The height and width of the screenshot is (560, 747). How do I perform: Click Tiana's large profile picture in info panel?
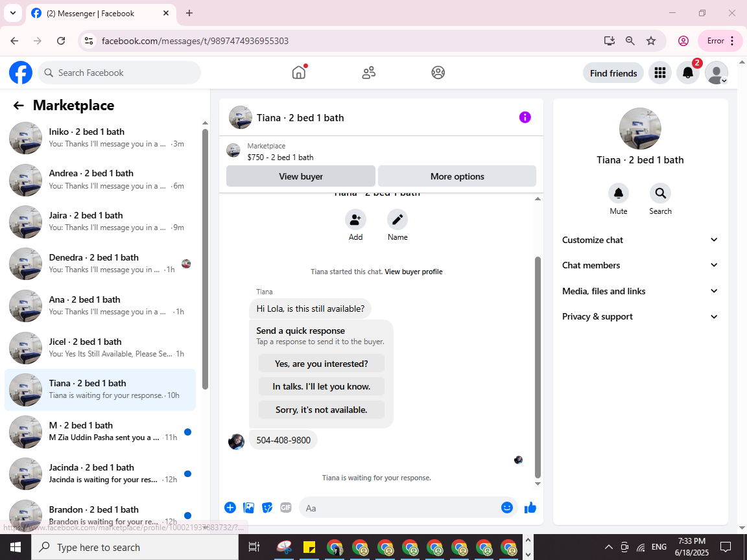[x=640, y=128]
